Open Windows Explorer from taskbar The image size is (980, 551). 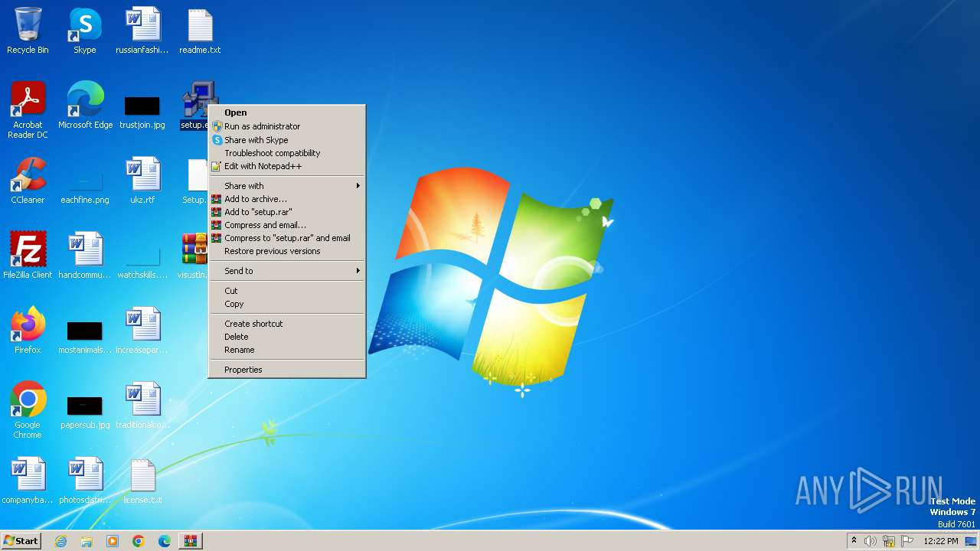click(87, 541)
